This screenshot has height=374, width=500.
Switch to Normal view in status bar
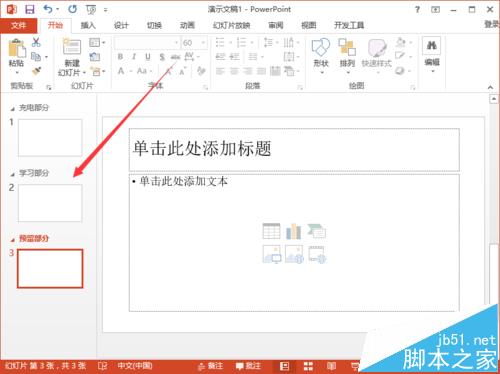click(x=285, y=366)
